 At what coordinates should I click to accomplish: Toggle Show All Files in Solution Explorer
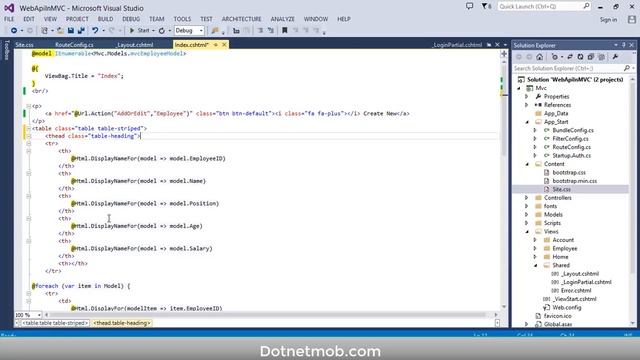tap(601, 57)
